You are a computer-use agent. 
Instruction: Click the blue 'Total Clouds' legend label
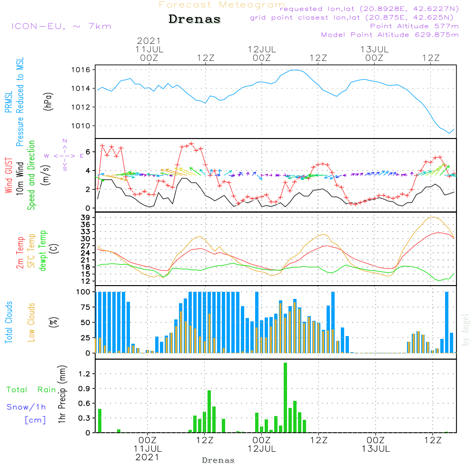pos(9,322)
